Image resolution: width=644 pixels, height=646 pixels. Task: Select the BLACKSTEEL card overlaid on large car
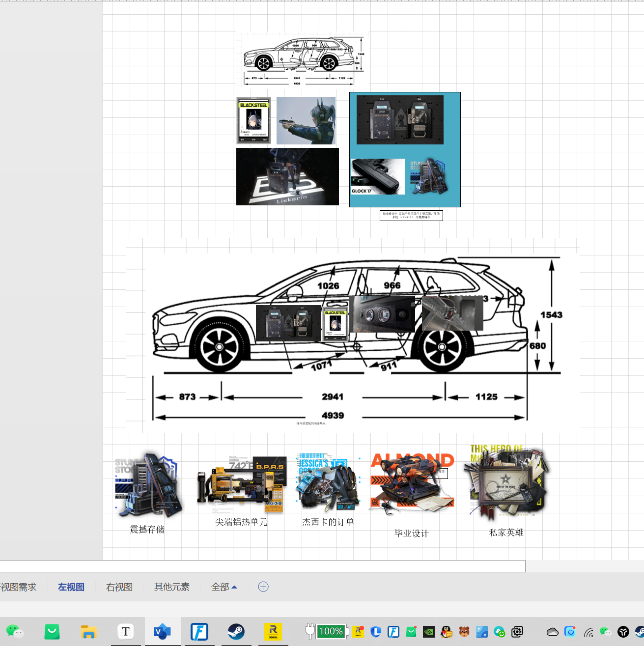point(335,325)
